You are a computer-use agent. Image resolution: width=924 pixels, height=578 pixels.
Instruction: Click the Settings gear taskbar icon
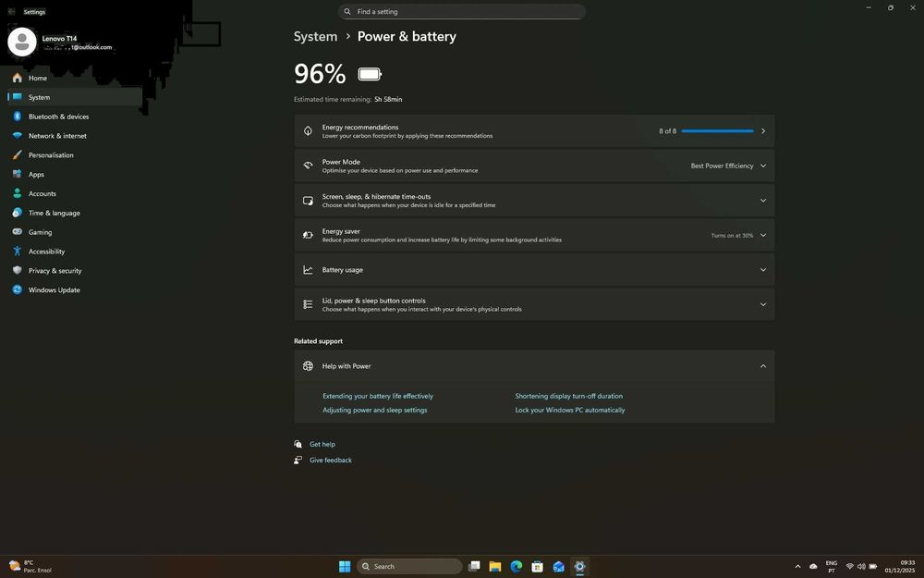pos(580,567)
